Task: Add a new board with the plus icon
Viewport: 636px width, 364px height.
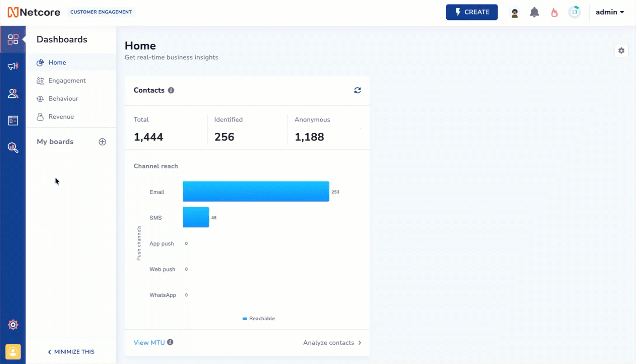Action: point(103,141)
